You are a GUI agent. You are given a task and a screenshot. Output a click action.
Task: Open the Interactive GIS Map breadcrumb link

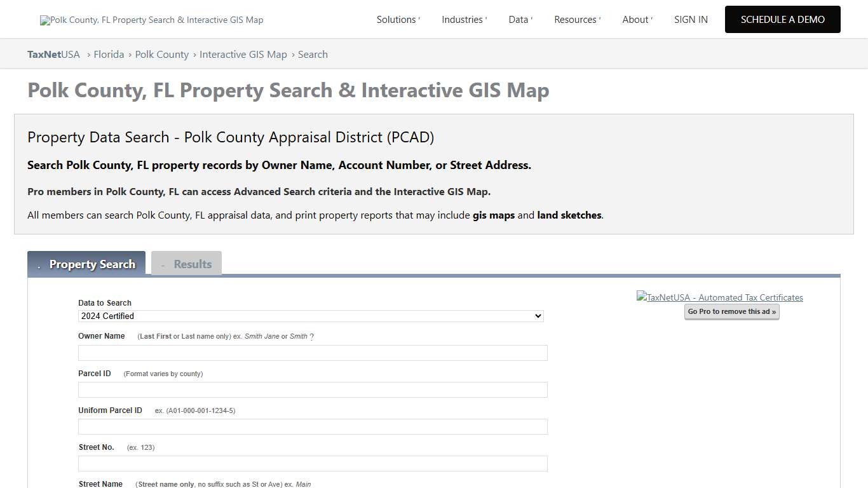(243, 54)
